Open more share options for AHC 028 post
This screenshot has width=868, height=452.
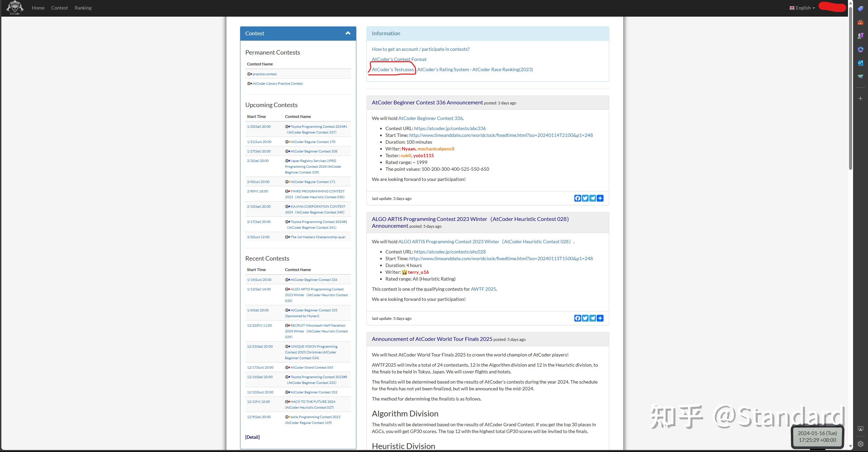click(x=600, y=318)
